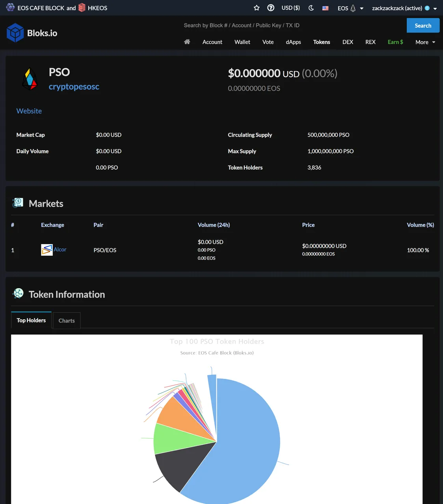
Task: Click the 100.00 % volume cell
Action: click(x=418, y=250)
